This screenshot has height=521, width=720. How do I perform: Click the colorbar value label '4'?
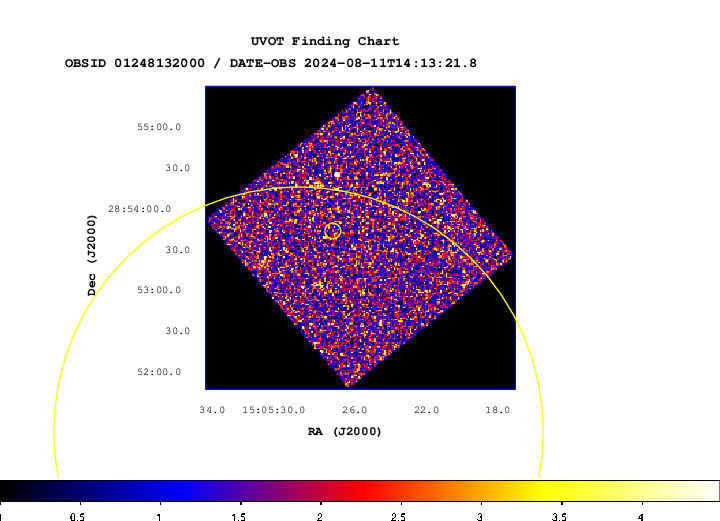(x=641, y=517)
